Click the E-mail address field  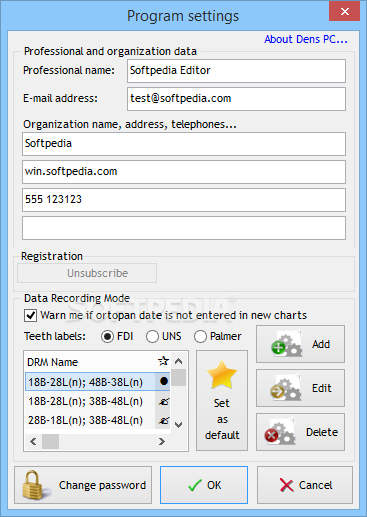click(x=236, y=99)
